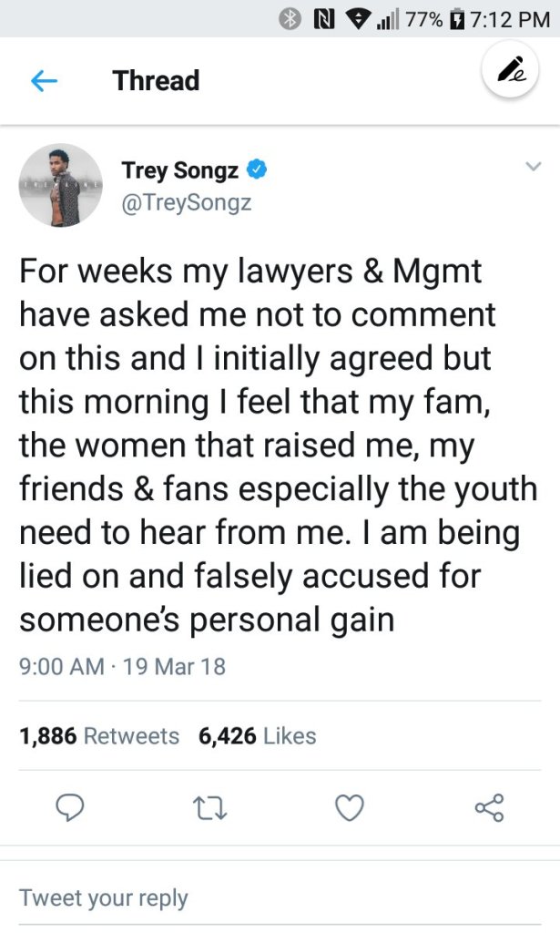Tap the Thread header title
560x933 pixels.
156,81
